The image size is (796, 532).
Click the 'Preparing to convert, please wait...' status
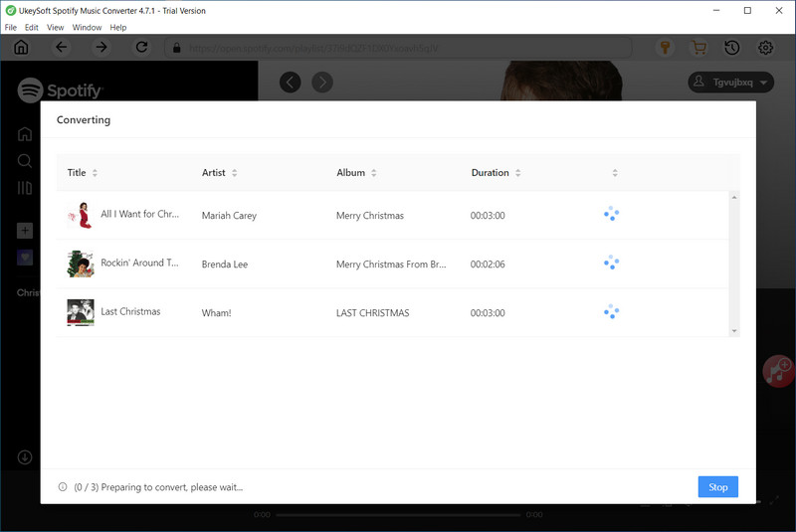pyautogui.click(x=172, y=487)
